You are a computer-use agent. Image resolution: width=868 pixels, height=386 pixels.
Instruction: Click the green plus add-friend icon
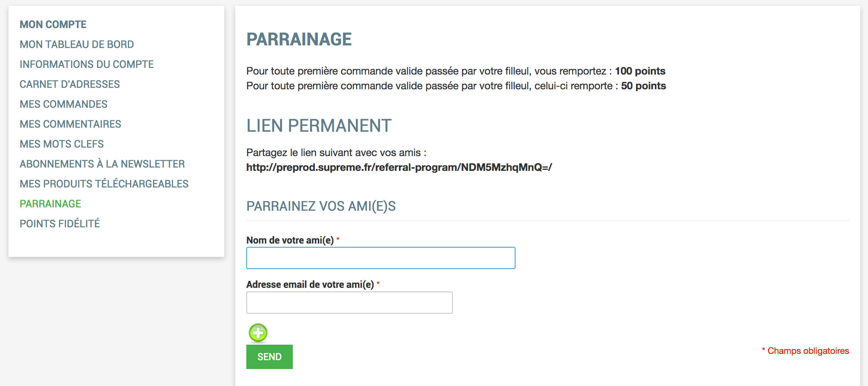coord(258,332)
